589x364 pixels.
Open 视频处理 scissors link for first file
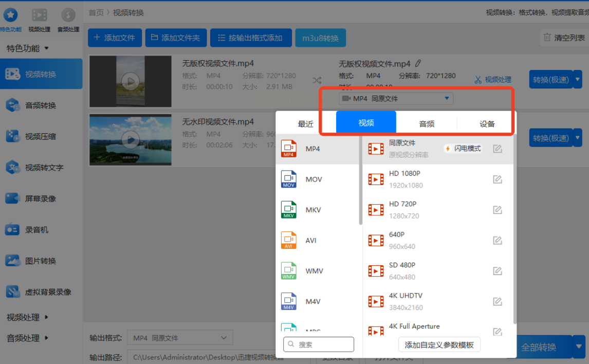(493, 80)
